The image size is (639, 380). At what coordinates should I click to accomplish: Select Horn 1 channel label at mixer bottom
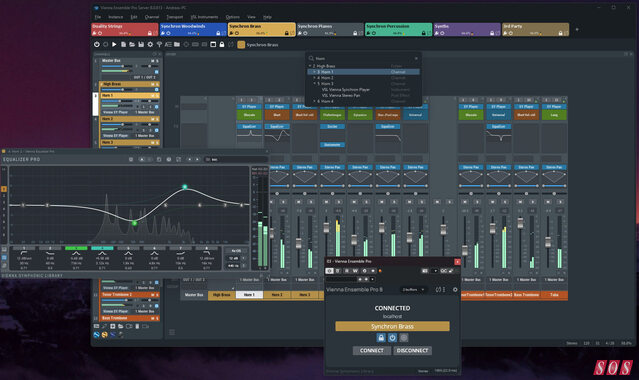(249, 295)
